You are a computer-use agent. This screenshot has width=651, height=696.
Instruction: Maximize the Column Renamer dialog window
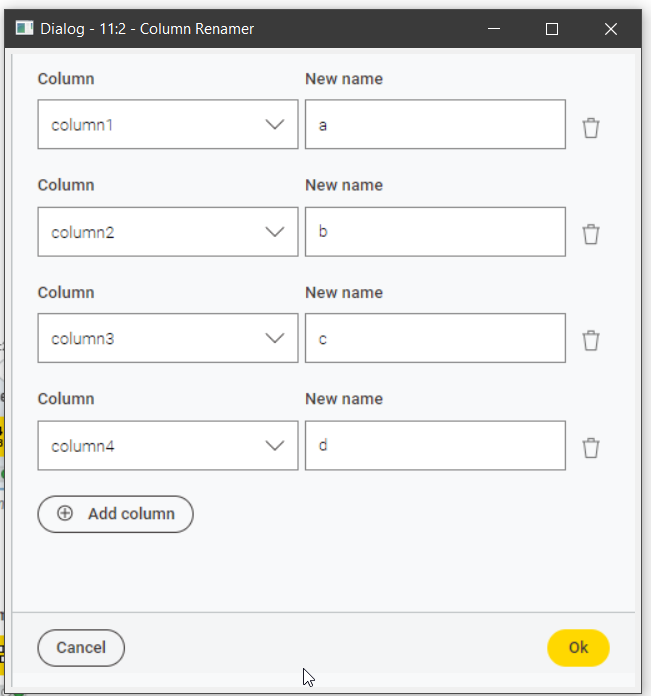click(552, 29)
